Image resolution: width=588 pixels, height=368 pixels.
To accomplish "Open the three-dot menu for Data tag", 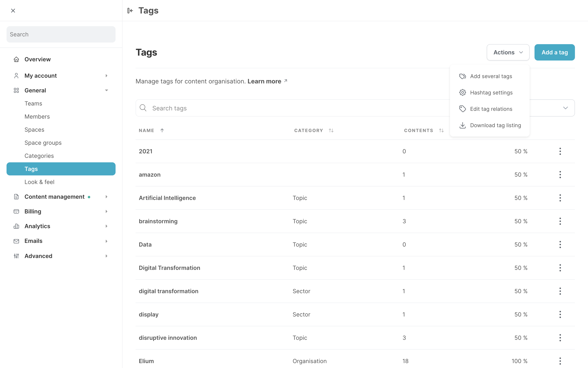I will 560,244.
